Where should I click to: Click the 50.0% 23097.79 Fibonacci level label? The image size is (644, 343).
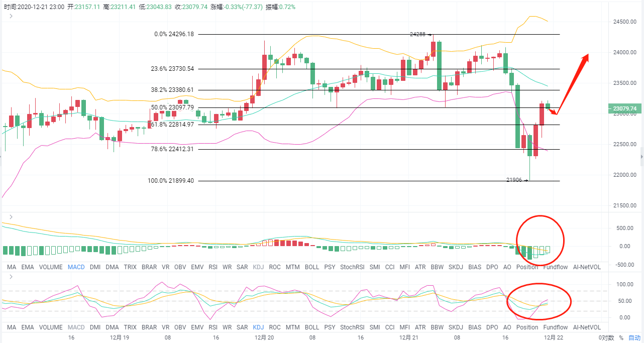click(172, 107)
